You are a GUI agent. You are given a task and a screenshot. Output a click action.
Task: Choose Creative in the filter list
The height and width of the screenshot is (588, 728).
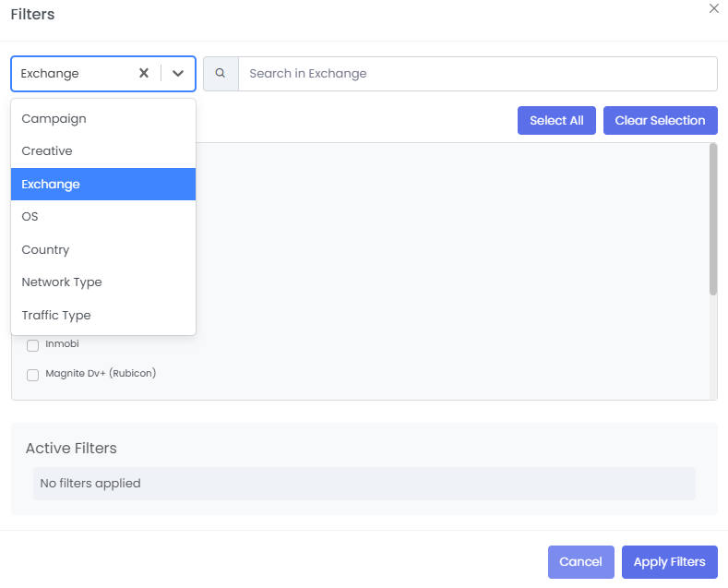(x=47, y=151)
